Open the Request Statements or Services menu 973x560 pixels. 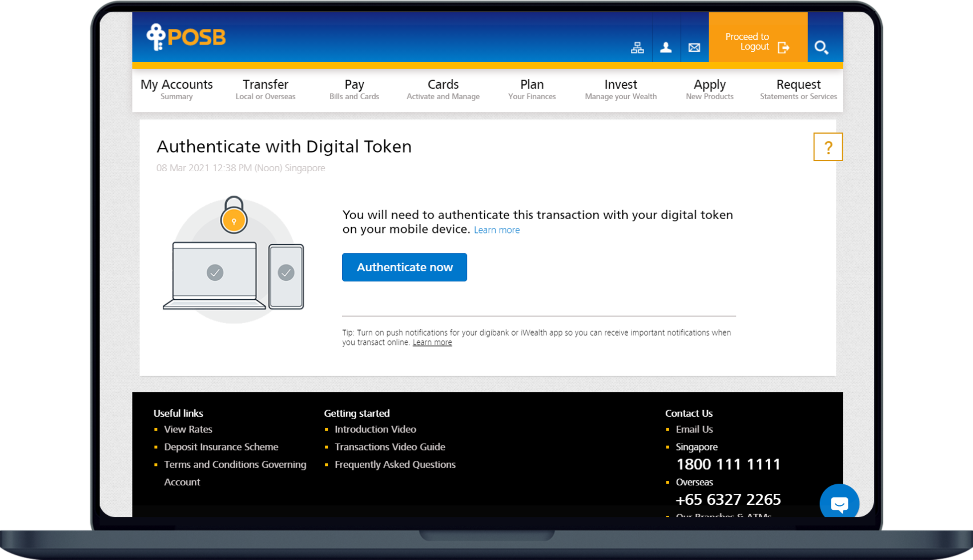click(x=798, y=89)
